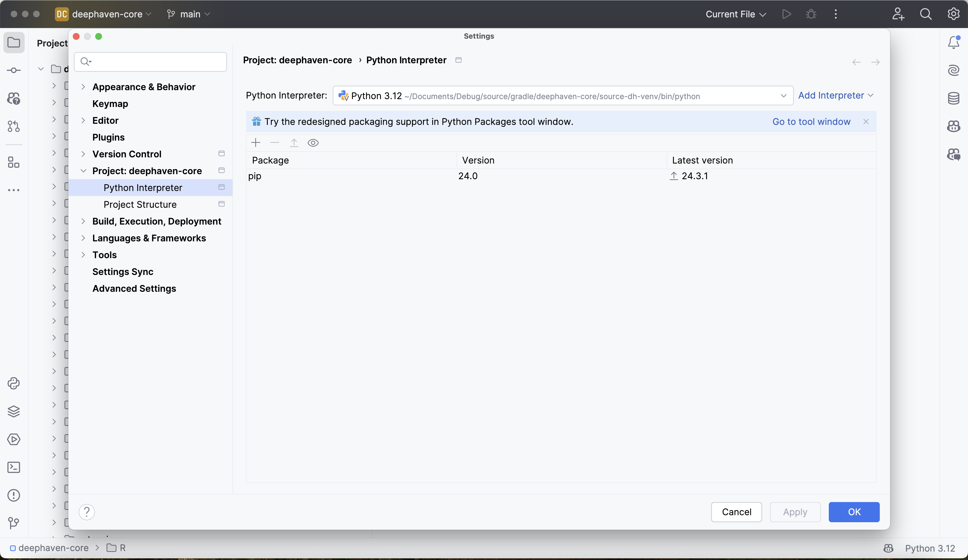Open the Problems tool window icon
968x560 pixels.
click(14, 496)
